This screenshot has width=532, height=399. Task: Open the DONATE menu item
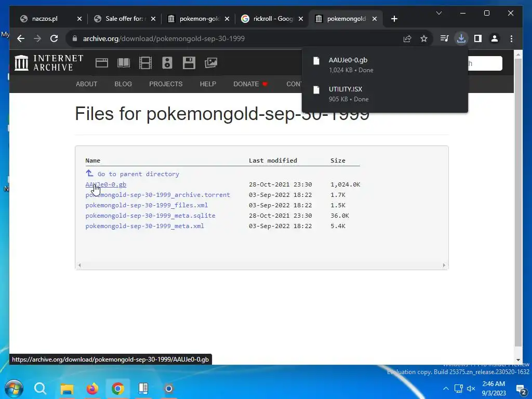(x=250, y=84)
